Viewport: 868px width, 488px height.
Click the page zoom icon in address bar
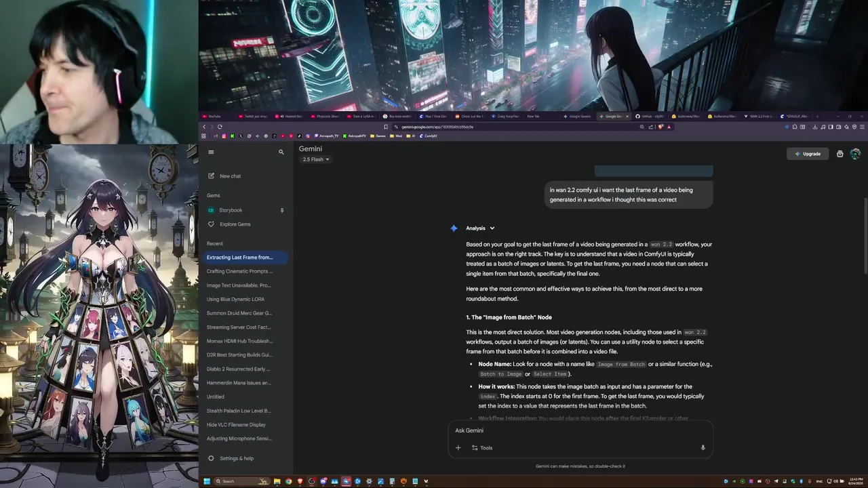coord(642,127)
